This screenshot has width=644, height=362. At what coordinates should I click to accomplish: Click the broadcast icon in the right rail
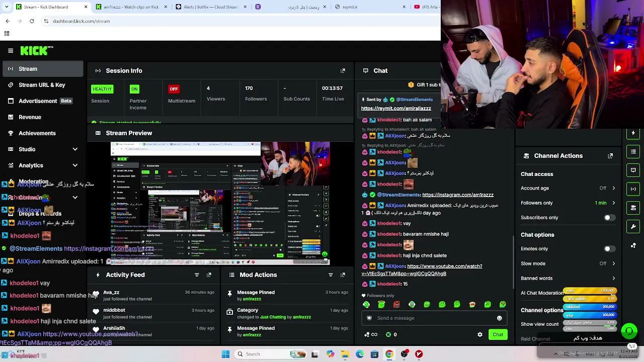click(633, 189)
